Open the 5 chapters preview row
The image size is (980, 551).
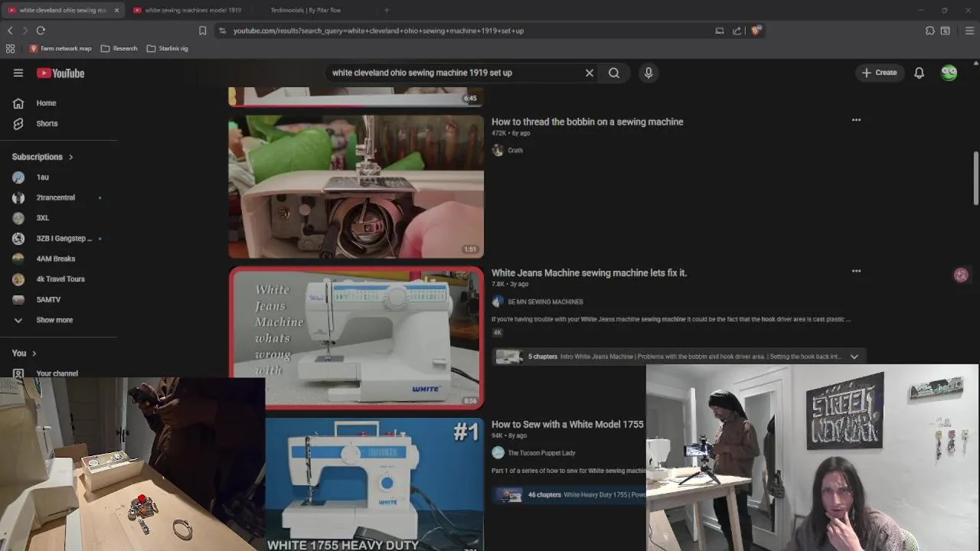[x=678, y=357]
